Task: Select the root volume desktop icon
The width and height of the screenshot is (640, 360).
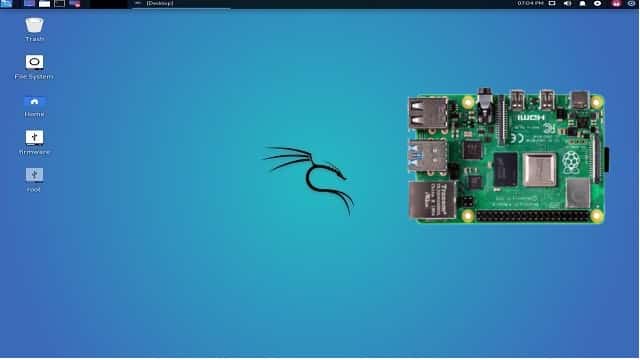Action: click(34, 180)
